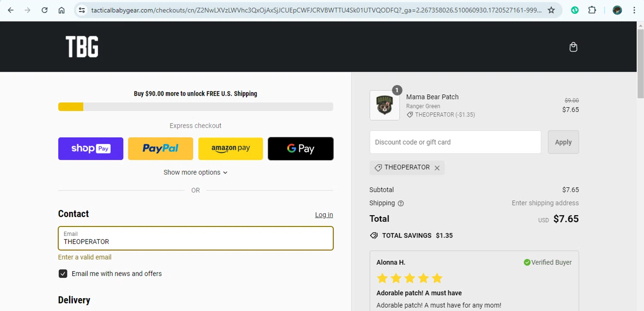Open the browser home page

coord(61,10)
